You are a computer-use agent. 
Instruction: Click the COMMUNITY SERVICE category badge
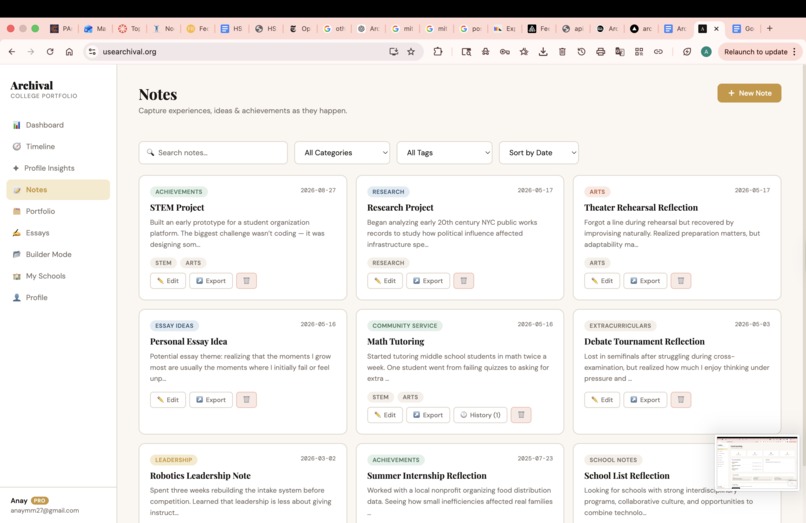coord(405,326)
